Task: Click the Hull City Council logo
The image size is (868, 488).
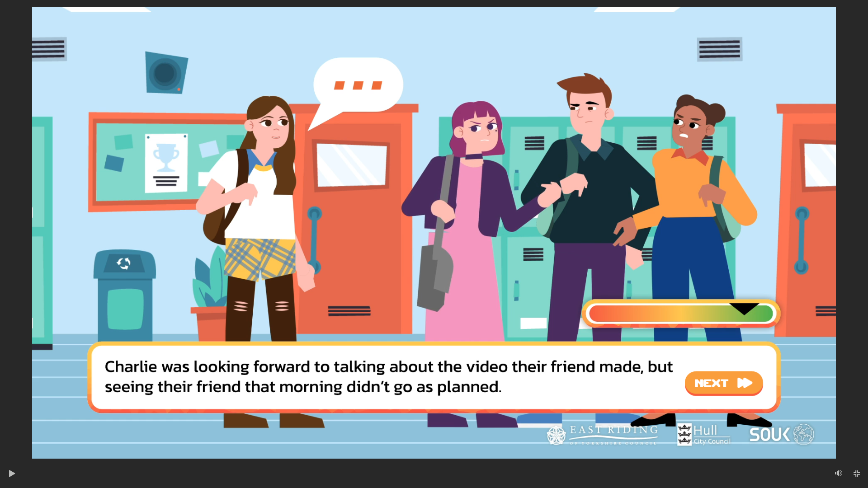Action: pyautogui.click(x=703, y=435)
